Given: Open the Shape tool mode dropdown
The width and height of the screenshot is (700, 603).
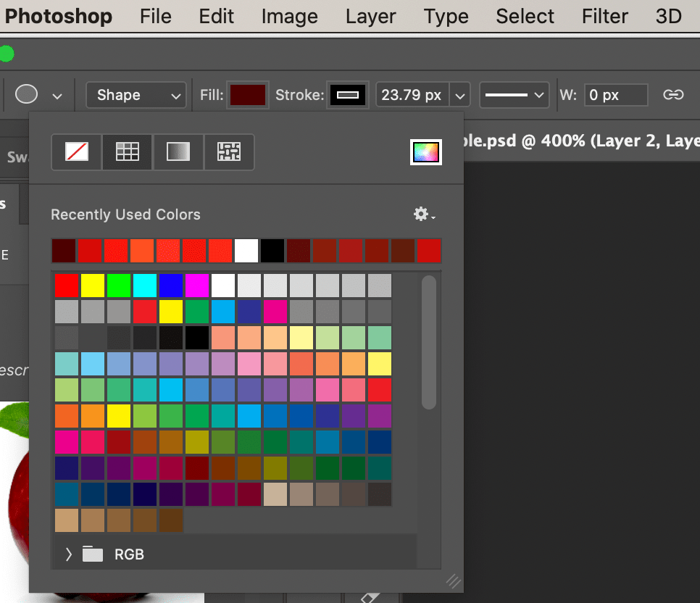Looking at the screenshot, I should 136,94.
